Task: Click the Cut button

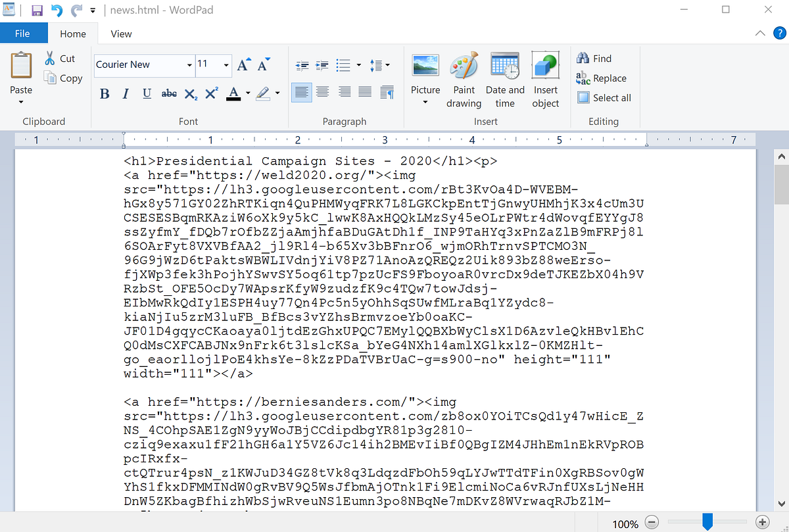Action: tap(60, 58)
